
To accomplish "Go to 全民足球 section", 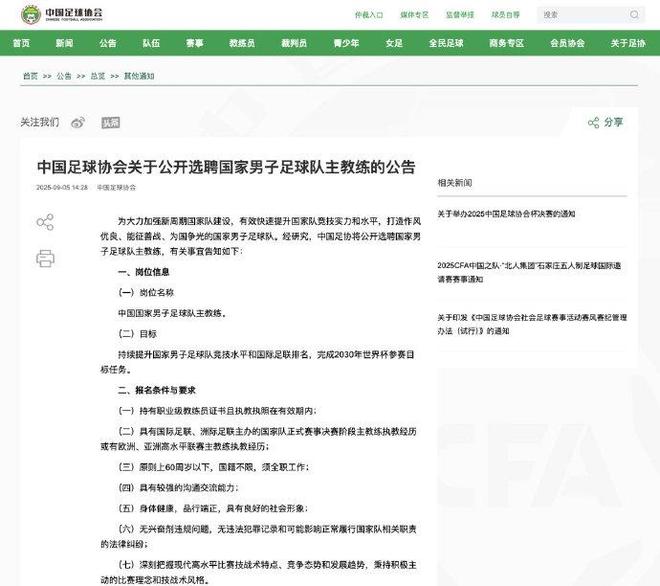I will point(445,44).
